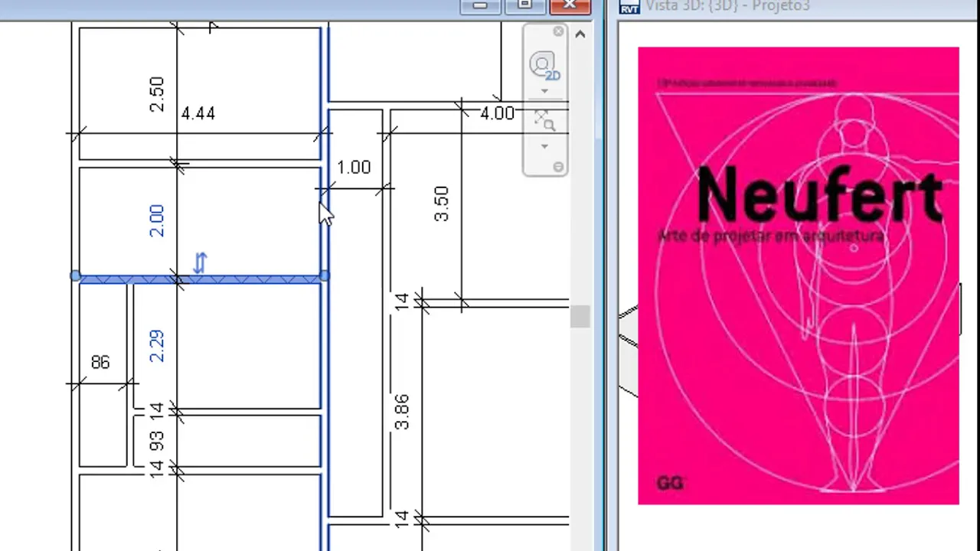Click the blue temporary dimension 2.29

coord(156,346)
